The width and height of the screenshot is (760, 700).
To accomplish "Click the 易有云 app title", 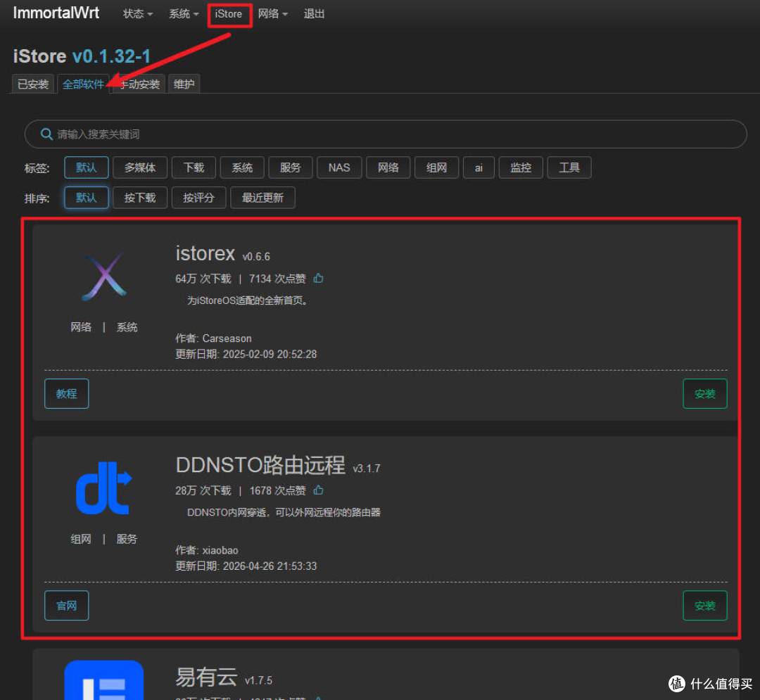I will pos(206,677).
